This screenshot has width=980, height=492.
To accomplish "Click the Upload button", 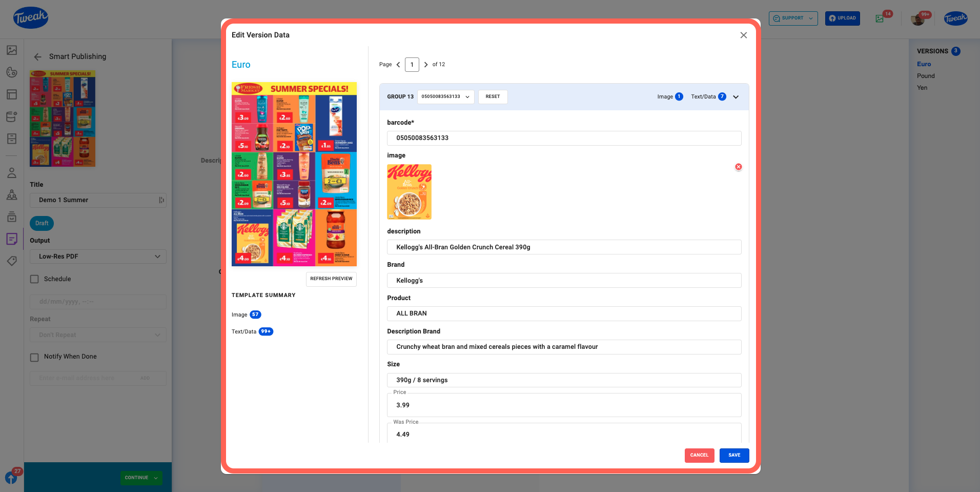I will point(842,18).
